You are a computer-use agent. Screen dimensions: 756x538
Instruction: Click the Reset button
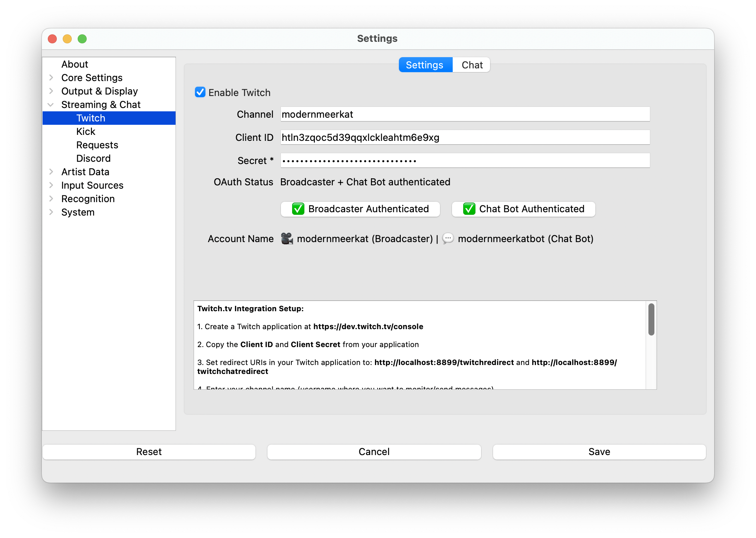[x=149, y=452]
